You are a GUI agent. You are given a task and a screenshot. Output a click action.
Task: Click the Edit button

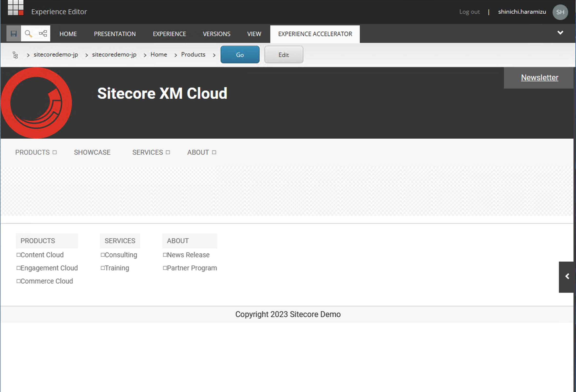[x=284, y=54]
